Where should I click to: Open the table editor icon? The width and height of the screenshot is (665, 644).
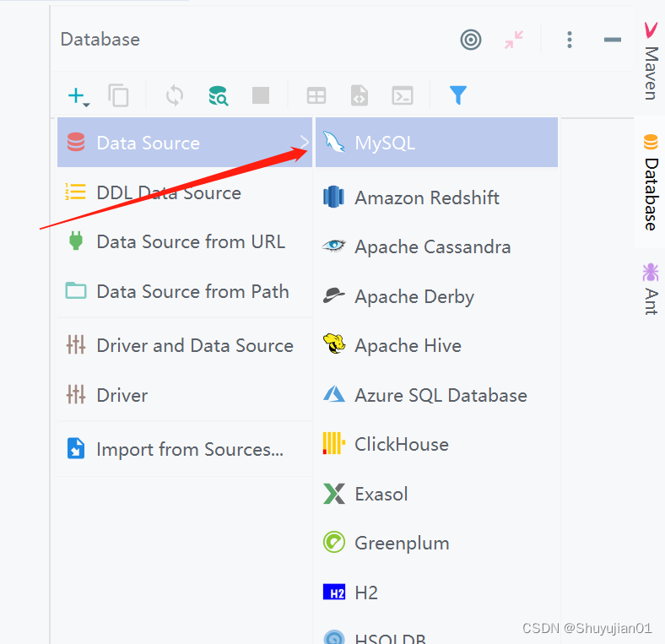(316, 96)
